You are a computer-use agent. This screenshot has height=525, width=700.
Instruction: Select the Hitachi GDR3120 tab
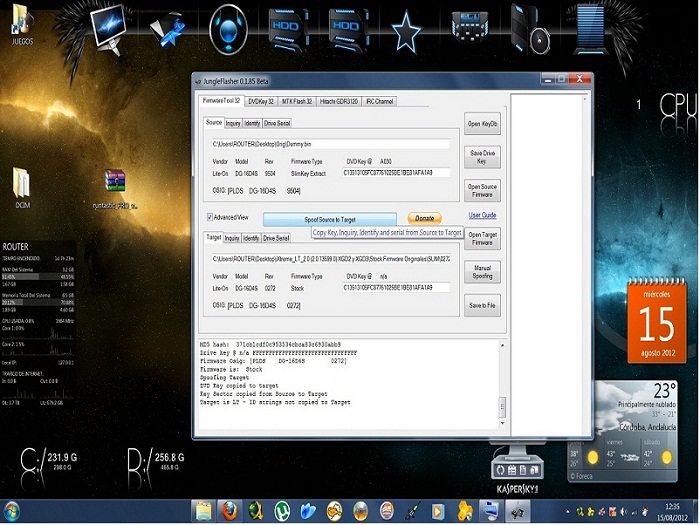pyautogui.click(x=338, y=101)
